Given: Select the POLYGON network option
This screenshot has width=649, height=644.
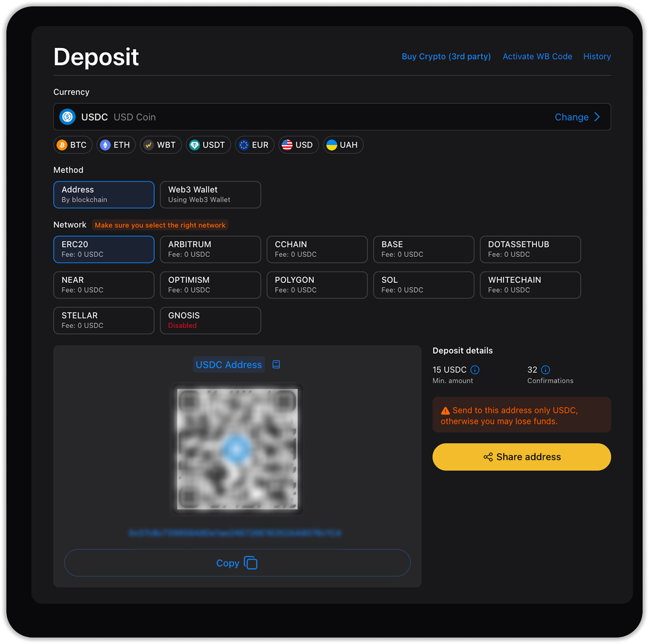Looking at the screenshot, I should tap(317, 285).
